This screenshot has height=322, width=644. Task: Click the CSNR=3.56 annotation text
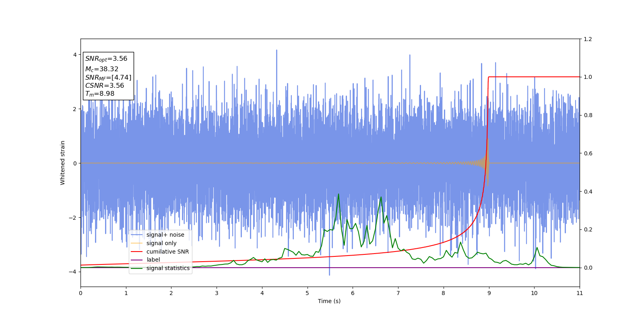click(x=105, y=85)
